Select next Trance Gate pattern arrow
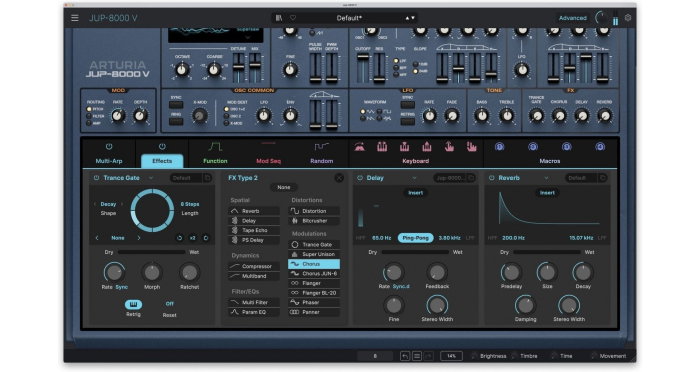The width and height of the screenshot is (700, 372). pos(139,238)
